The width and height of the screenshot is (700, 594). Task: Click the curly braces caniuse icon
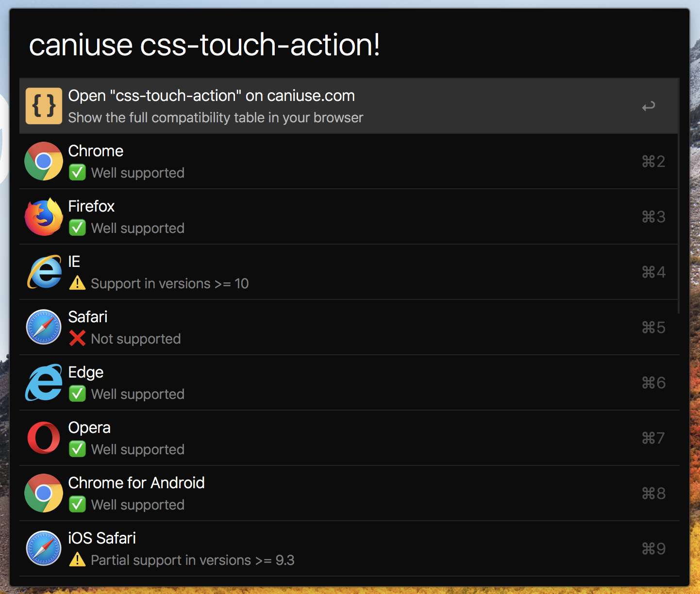44,106
